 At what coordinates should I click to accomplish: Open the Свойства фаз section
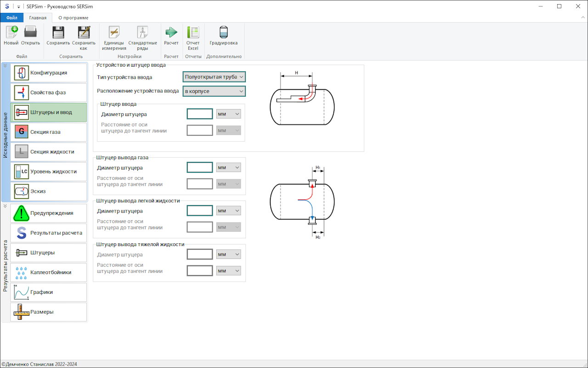(x=49, y=92)
